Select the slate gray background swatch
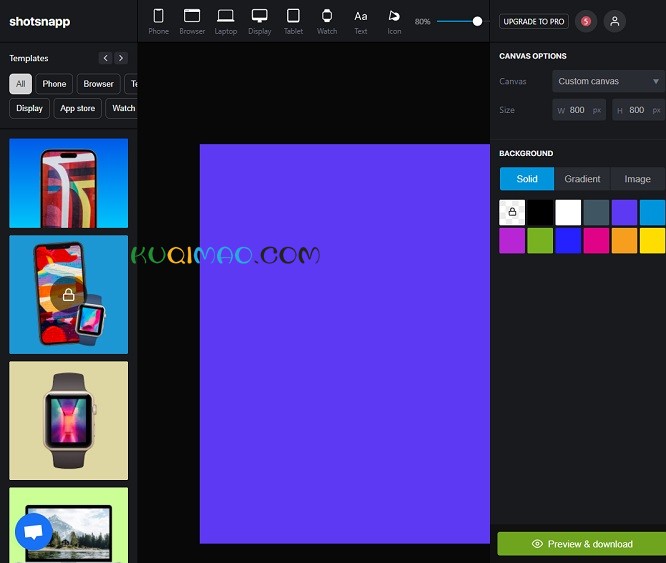The width and height of the screenshot is (666, 563). [x=596, y=212]
